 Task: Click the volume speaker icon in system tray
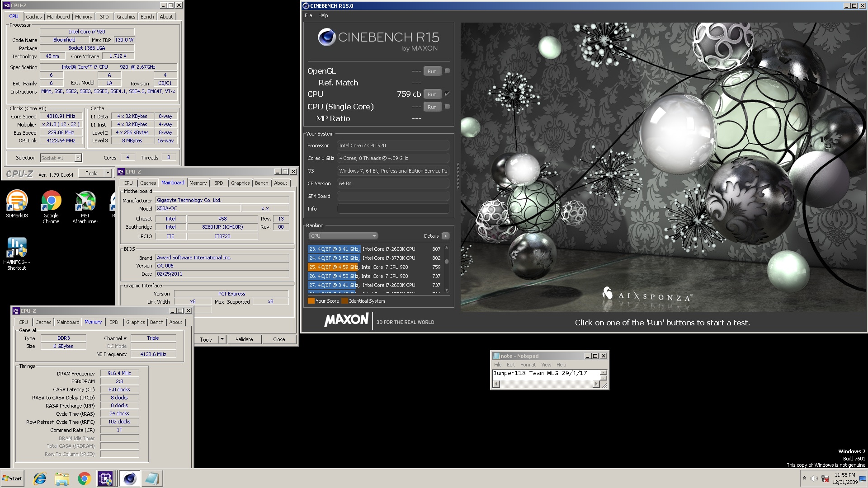click(x=814, y=479)
